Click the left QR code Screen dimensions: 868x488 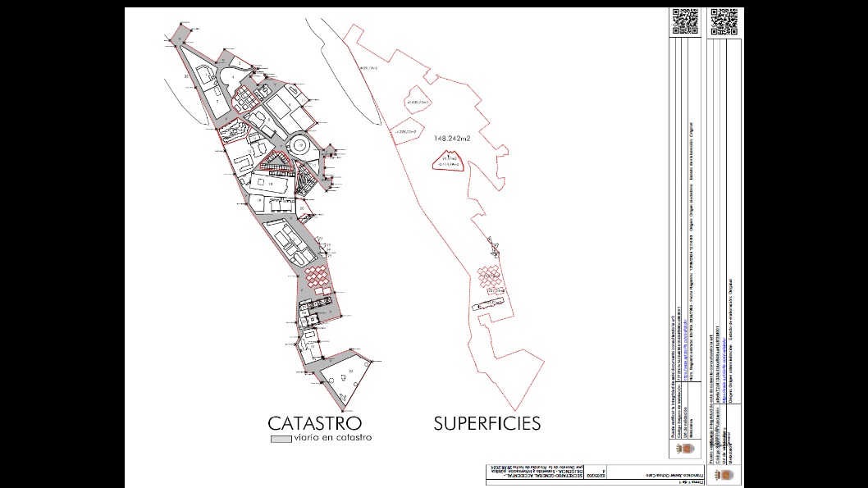[x=685, y=21]
